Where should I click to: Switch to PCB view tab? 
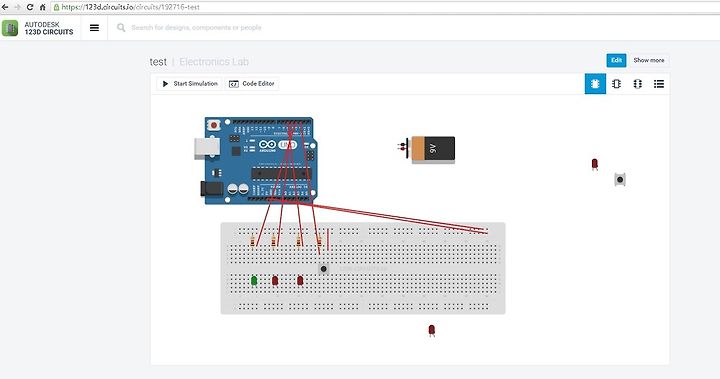click(637, 84)
